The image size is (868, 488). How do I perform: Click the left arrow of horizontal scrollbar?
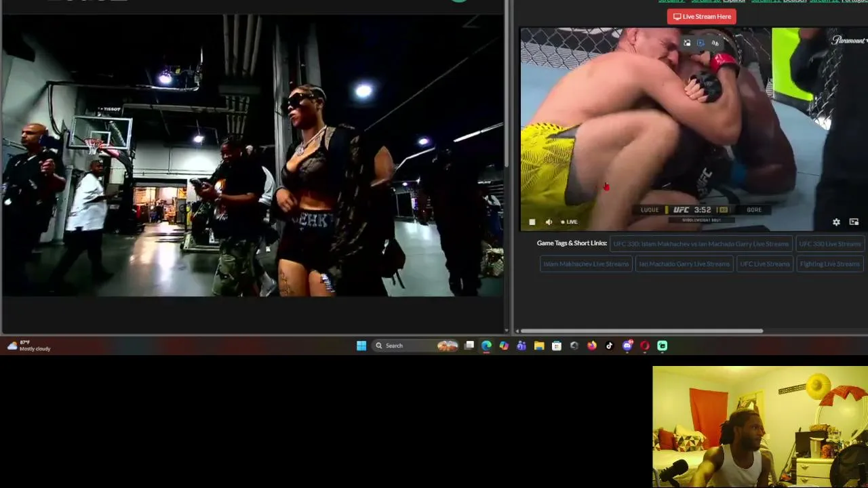tap(517, 331)
